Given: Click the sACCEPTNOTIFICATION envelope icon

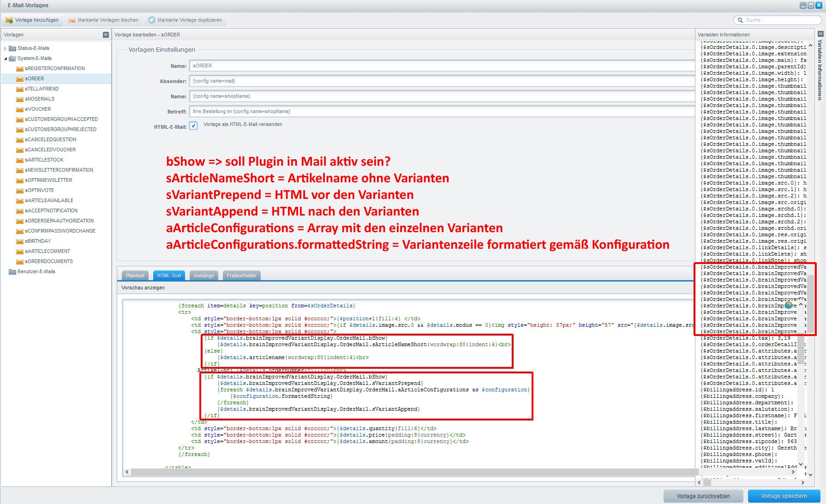Looking at the screenshot, I should [x=19, y=210].
